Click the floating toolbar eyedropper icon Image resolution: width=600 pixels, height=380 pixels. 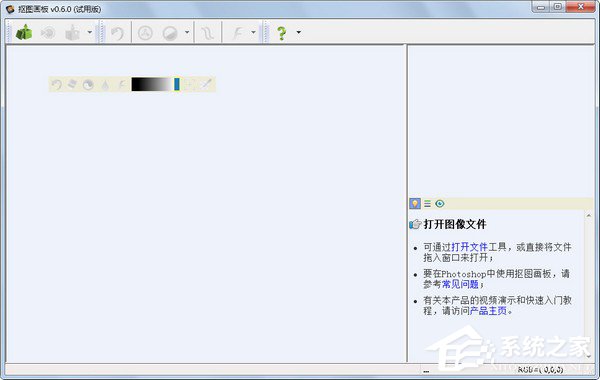coord(207,84)
